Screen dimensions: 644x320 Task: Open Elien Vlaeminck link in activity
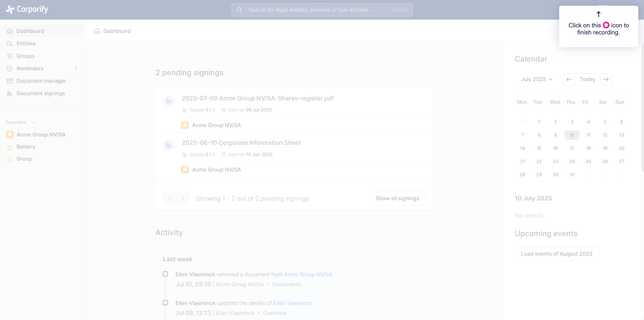tap(293, 303)
